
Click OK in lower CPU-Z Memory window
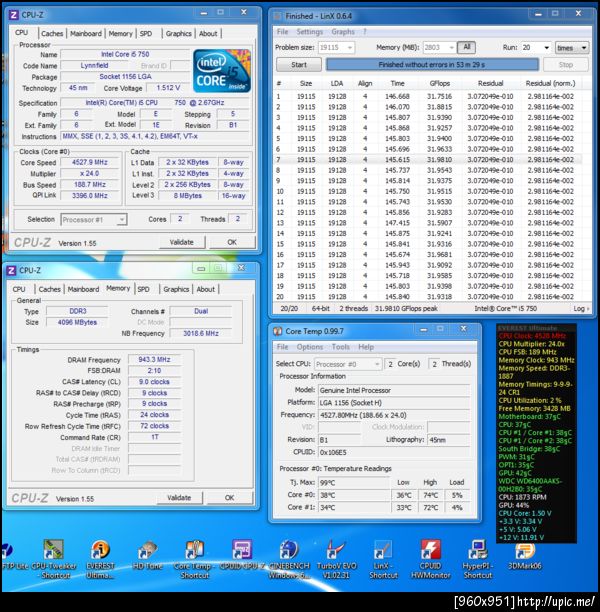click(x=230, y=498)
